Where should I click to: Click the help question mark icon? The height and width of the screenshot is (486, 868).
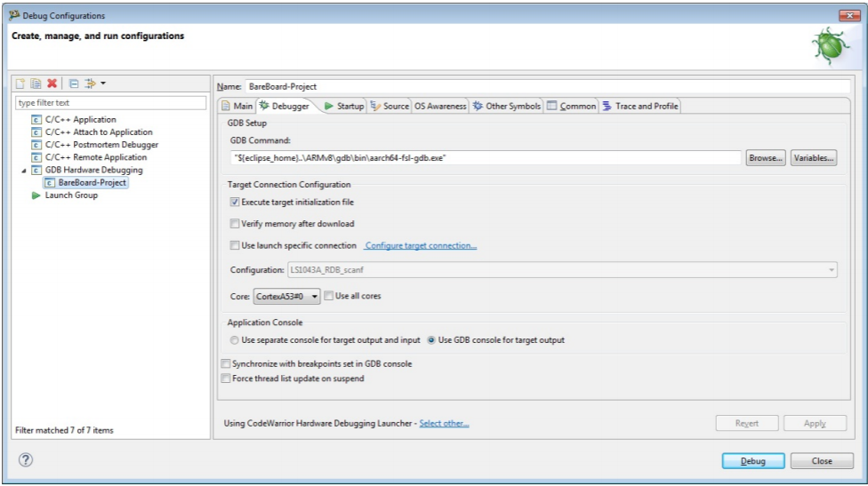pyautogui.click(x=26, y=460)
